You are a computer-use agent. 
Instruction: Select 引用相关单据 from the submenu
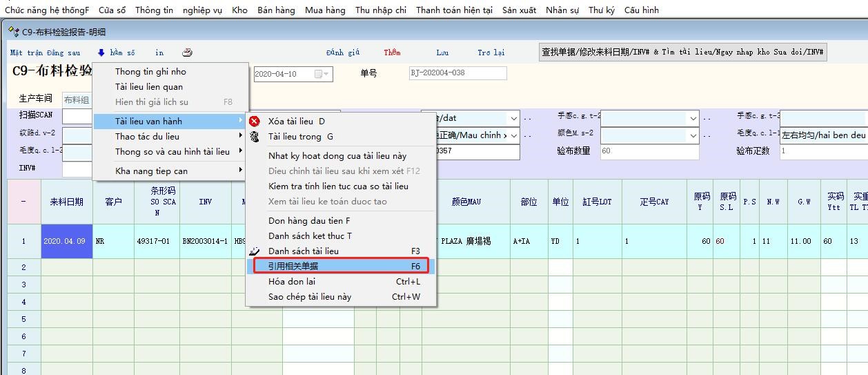[341, 266]
